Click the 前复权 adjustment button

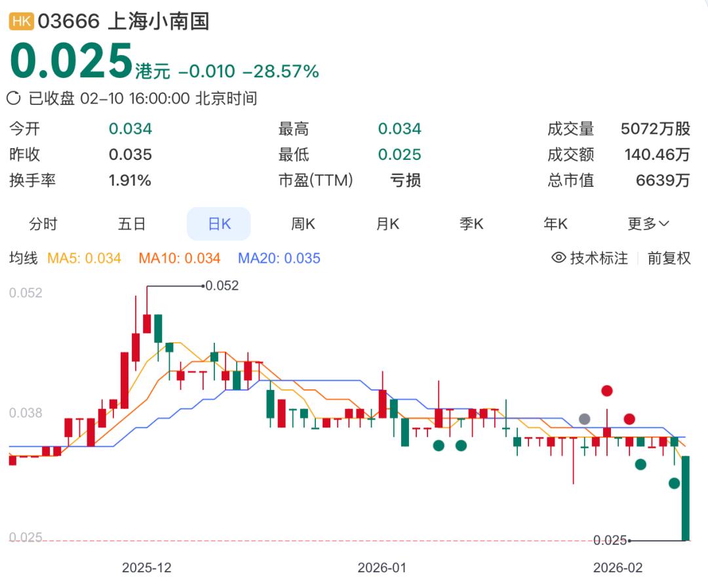(x=667, y=258)
